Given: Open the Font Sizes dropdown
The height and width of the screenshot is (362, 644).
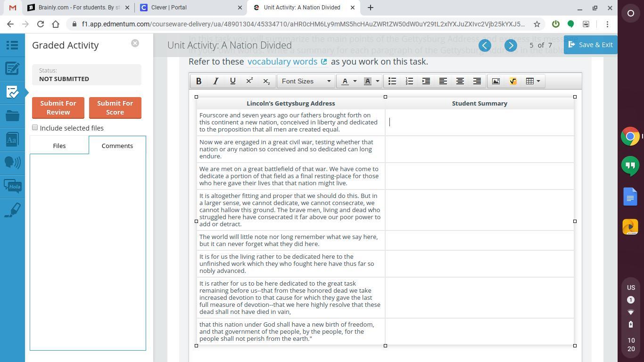Looking at the screenshot, I should [x=306, y=81].
